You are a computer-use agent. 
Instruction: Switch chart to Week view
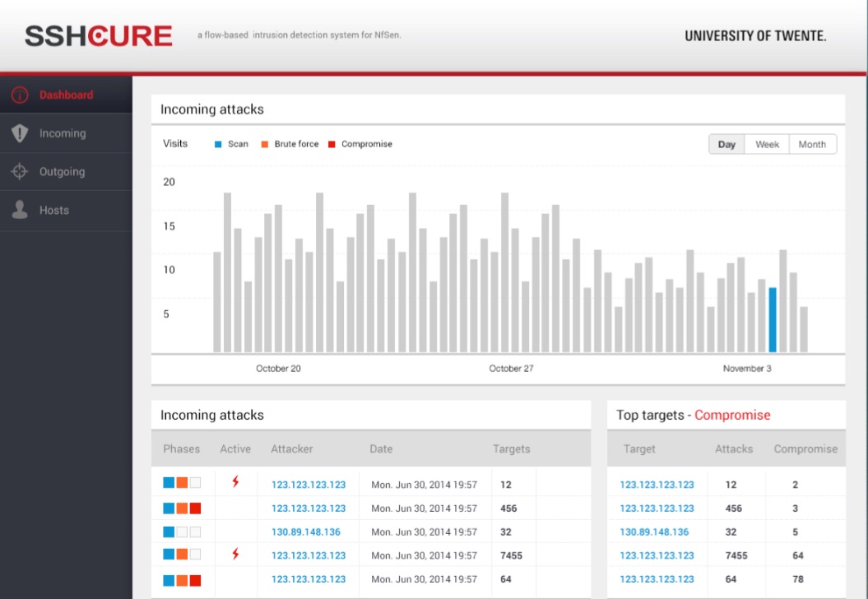coord(767,144)
